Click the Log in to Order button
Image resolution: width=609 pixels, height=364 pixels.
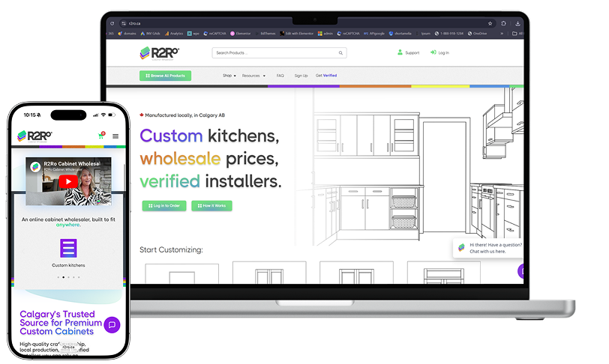[164, 206]
